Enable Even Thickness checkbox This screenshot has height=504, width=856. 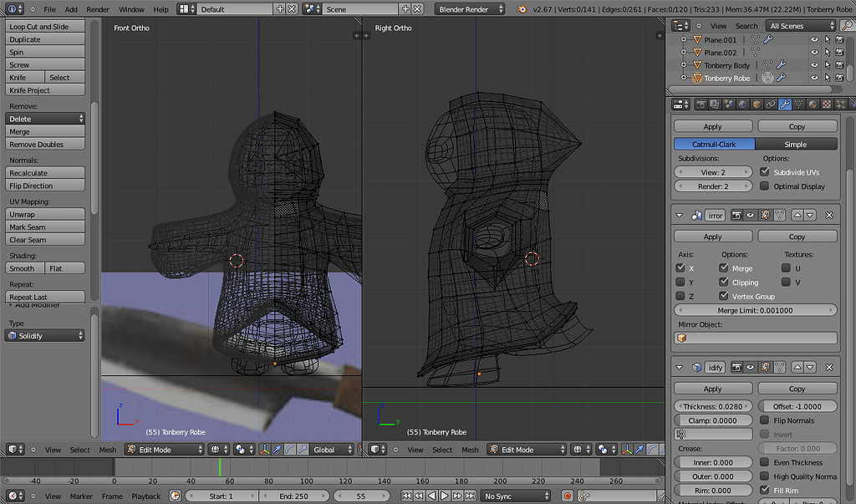pyautogui.click(x=765, y=462)
